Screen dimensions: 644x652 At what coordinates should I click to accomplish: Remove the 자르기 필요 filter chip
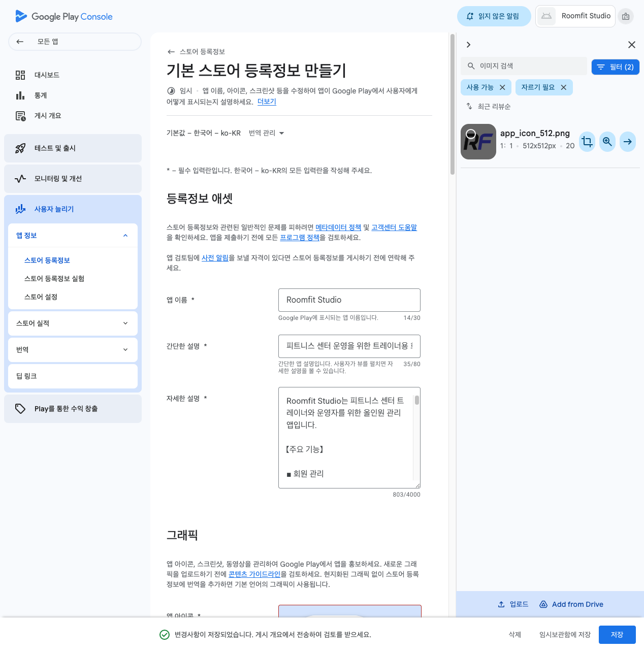pyautogui.click(x=563, y=87)
